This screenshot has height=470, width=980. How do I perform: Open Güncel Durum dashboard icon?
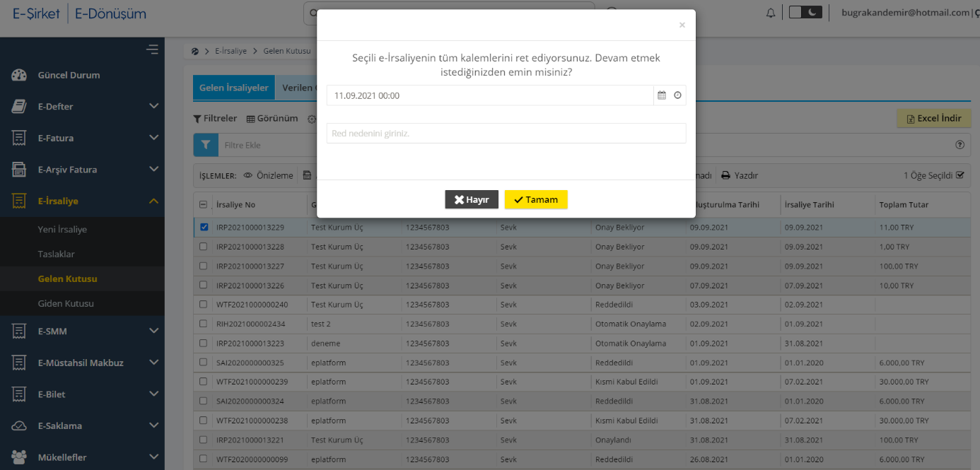(x=19, y=75)
